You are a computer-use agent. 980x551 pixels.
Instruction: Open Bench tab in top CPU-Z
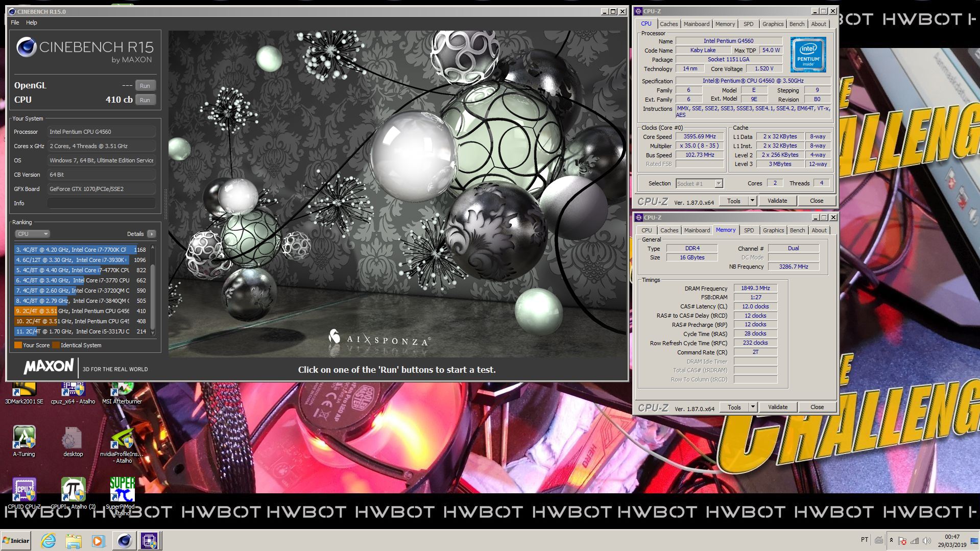(x=797, y=24)
